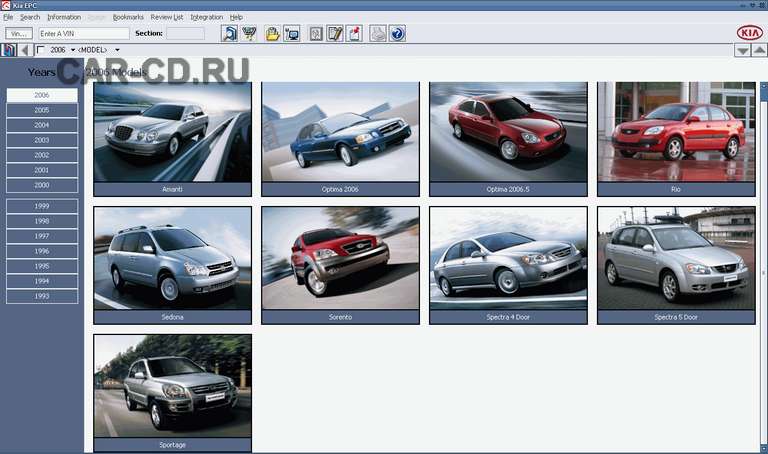Select year 1993 in Years list
Viewport: 768px width, 454px height.
[x=42, y=296]
